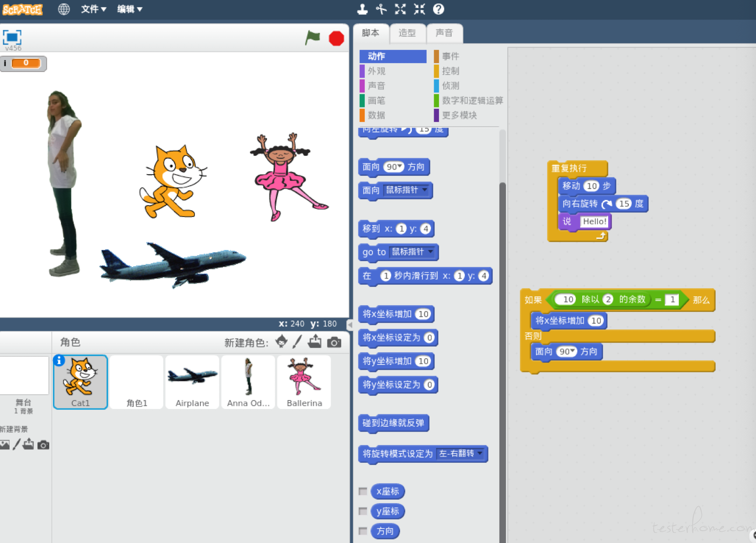This screenshot has height=543, width=756.
Task: Click the 如果 condition block
Action: click(x=533, y=300)
